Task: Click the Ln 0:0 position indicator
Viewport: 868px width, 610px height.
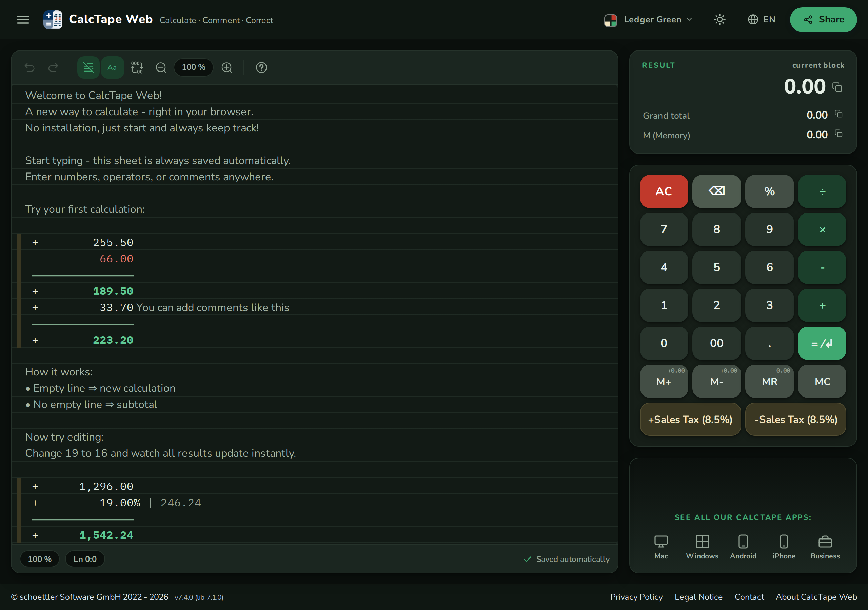Action: click(x=85, y=559)
